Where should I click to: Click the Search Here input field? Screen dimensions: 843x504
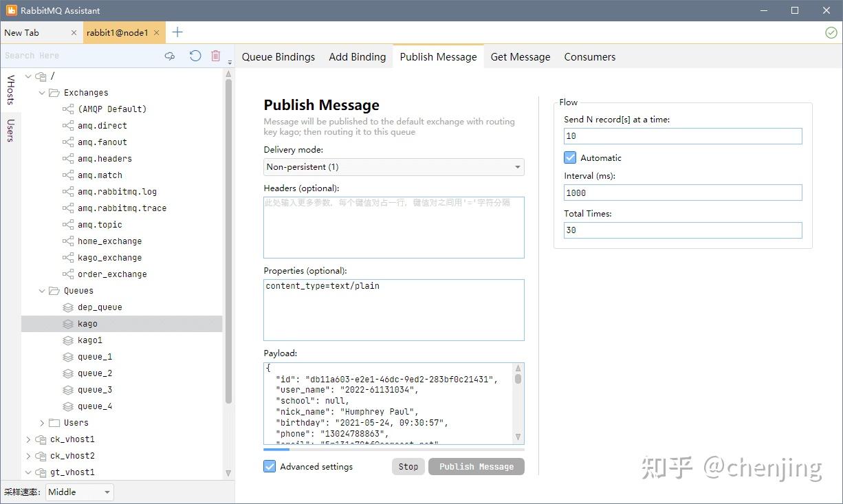coord(81,56)
